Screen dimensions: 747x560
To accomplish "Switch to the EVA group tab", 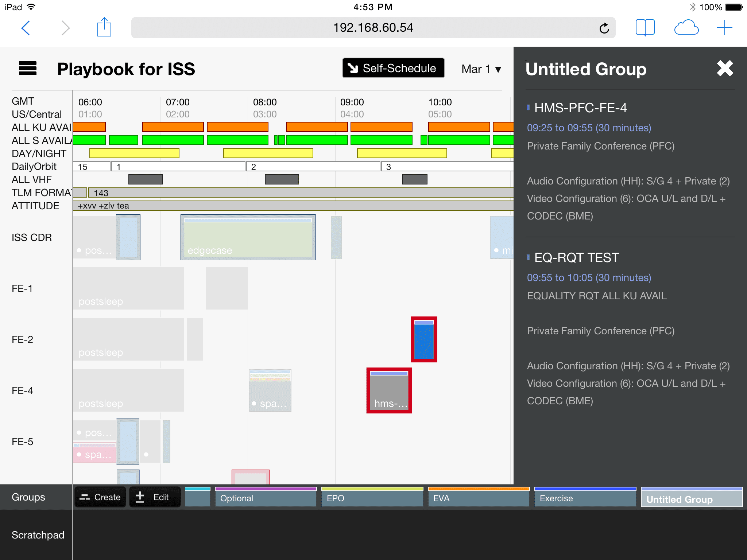I will [478, 498].
